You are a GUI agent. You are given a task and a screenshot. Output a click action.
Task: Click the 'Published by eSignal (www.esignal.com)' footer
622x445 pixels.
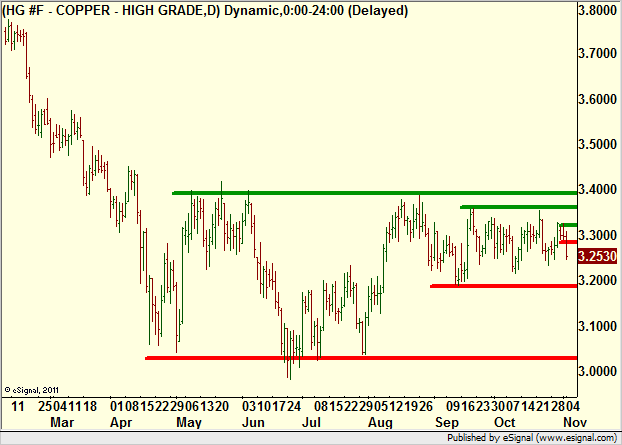(532, 438)
